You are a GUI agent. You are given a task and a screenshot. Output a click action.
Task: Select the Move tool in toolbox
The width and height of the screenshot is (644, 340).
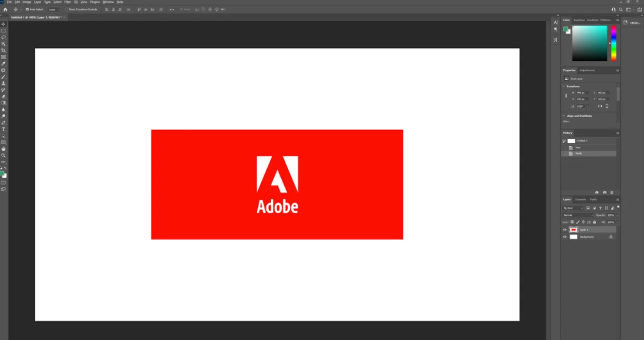click(x=4, y=24)
